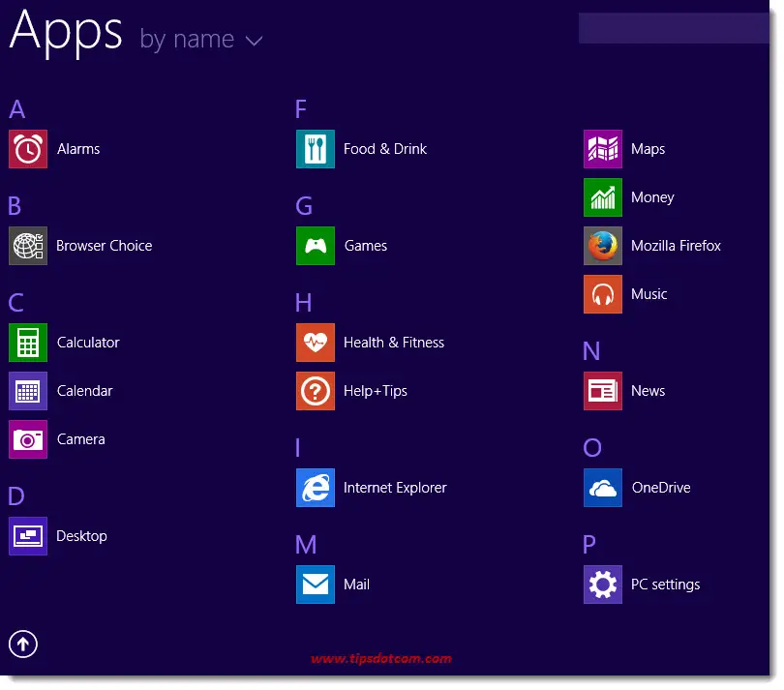Open the OneDrive cloud icon

(603, 488)
